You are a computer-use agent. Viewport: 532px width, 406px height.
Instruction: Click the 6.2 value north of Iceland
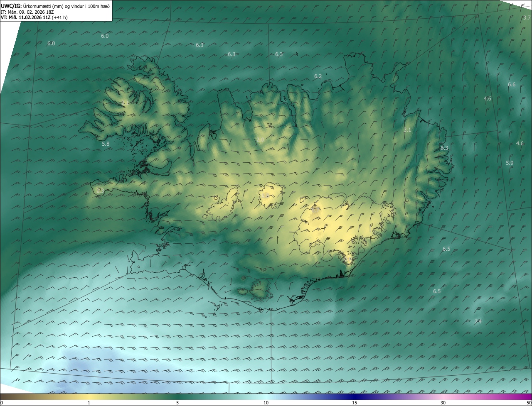[x=318, y=76]
